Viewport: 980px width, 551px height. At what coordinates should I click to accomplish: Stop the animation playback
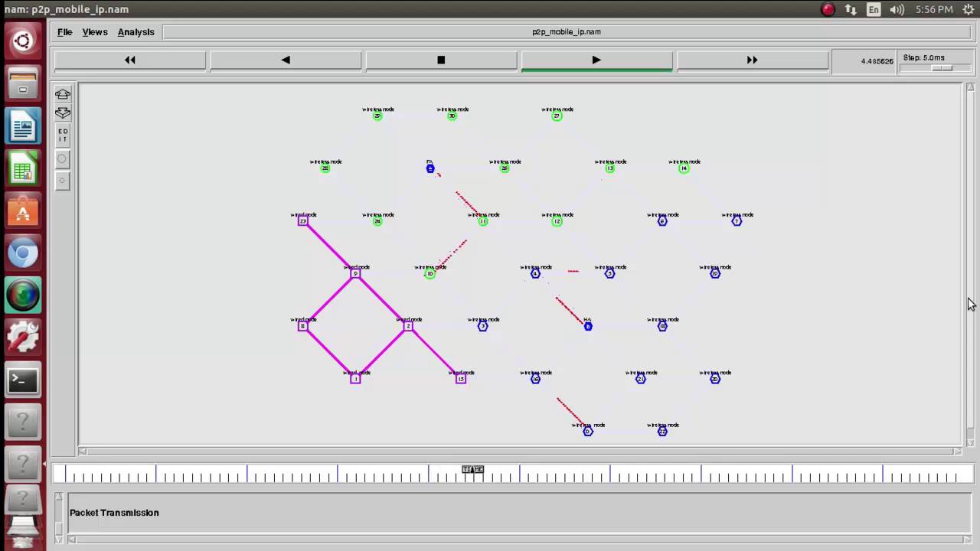441,60
